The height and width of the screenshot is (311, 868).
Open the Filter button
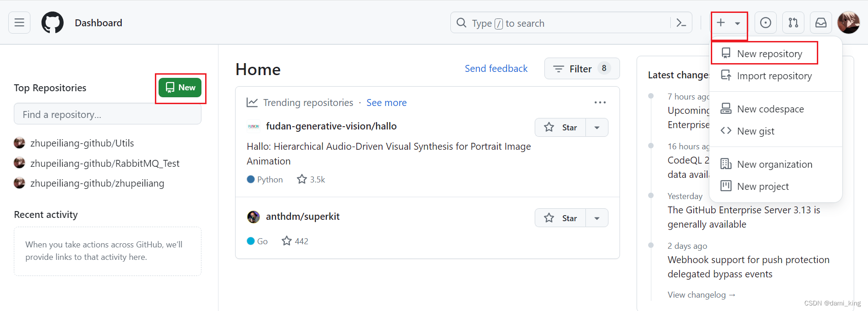pos(582,68)
